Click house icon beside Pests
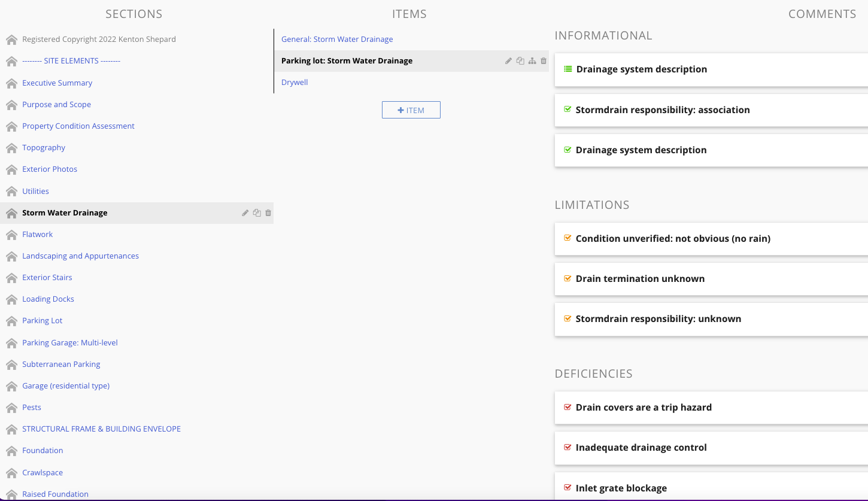Screen dimensions: 868x501 (11, 408)
